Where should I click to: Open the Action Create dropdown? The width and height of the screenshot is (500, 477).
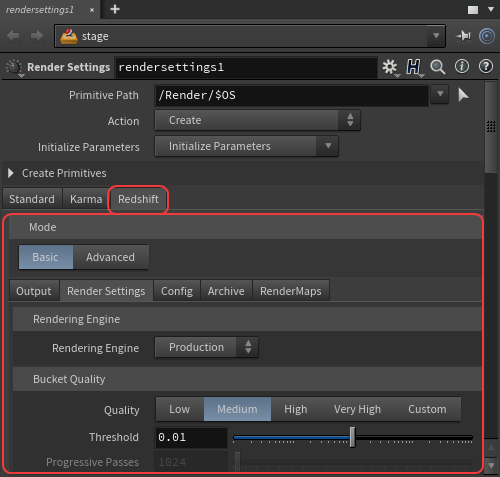point(257,120)
